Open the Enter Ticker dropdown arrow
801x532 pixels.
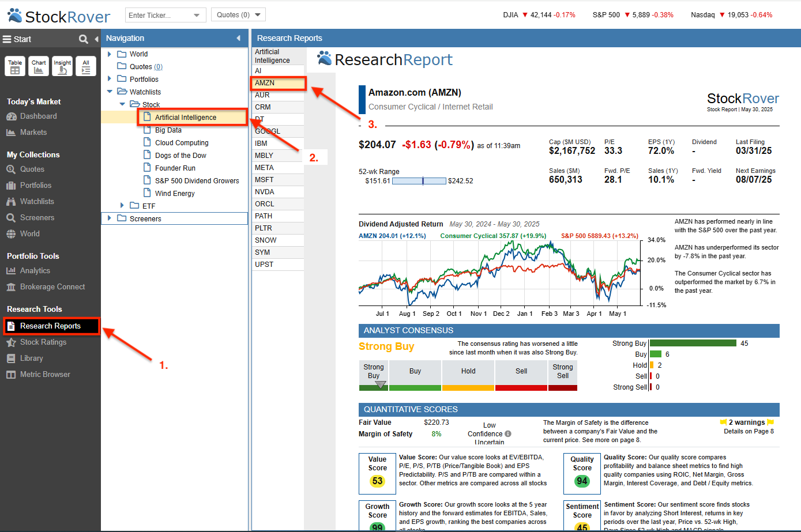197,16
